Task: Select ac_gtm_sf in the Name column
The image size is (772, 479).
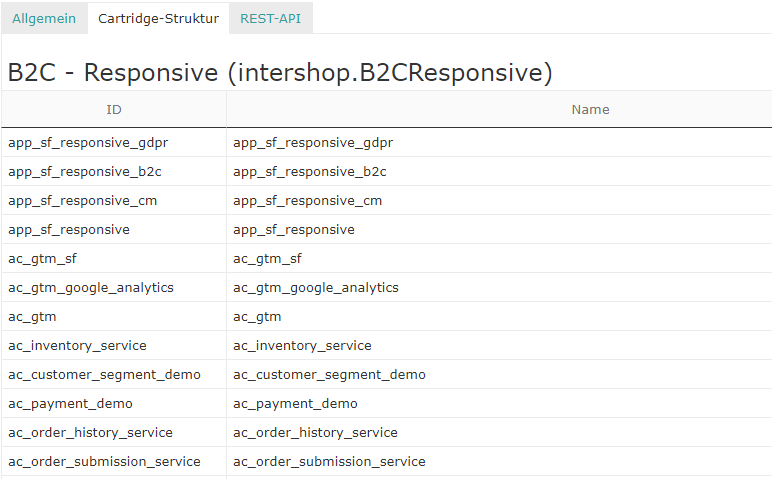Action: [x=267, y=259]
